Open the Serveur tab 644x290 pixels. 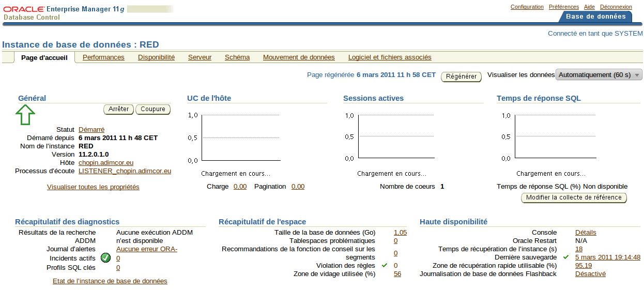(200, 57)
